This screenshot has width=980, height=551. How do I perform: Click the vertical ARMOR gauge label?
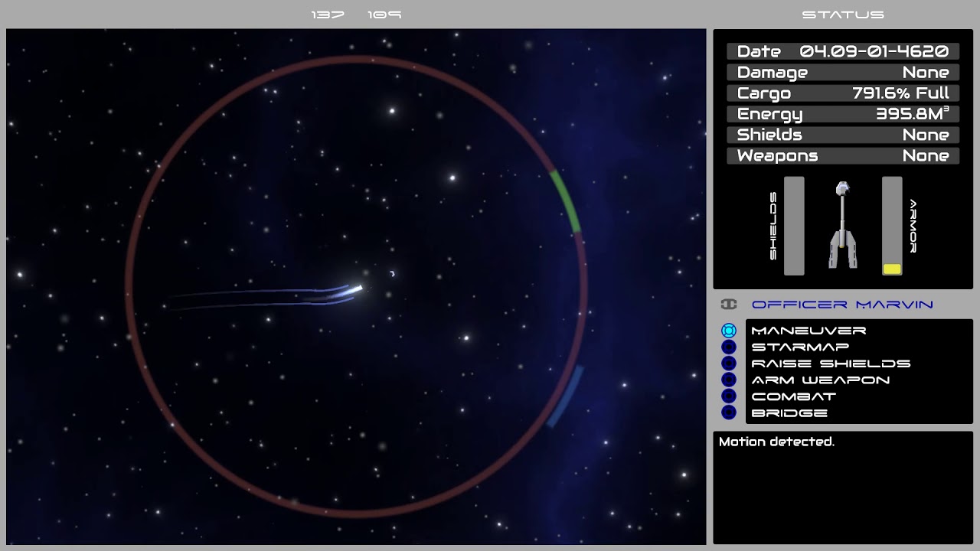pos(913,226)
